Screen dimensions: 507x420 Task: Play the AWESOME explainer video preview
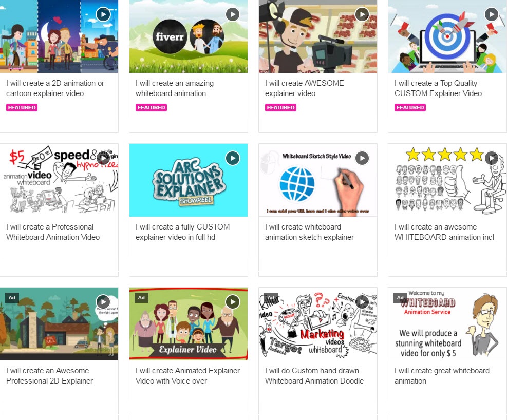[x=362, y=14]
